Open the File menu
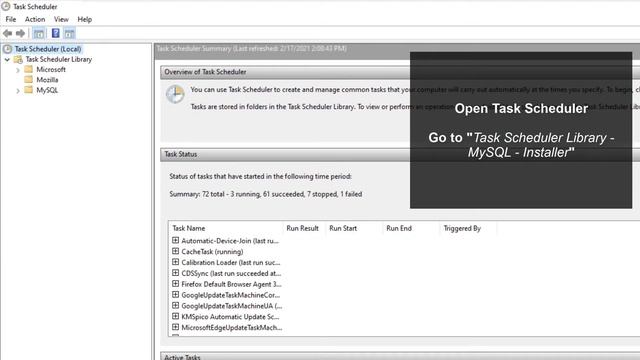Viewport: 640px width, 360px height. coord(11,19)
